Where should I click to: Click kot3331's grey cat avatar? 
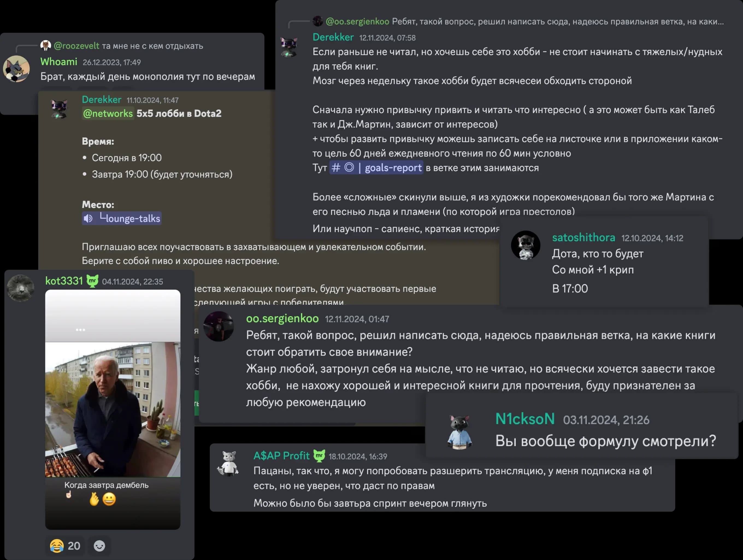(x=20, y=288)
